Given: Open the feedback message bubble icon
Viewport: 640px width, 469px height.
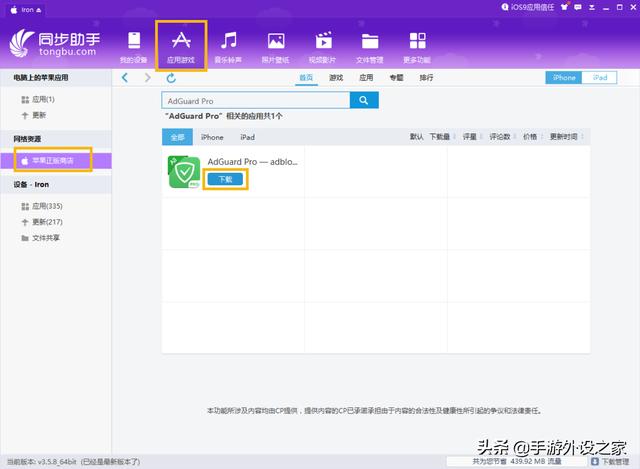Looking at the screenshot, I should 578,7.
